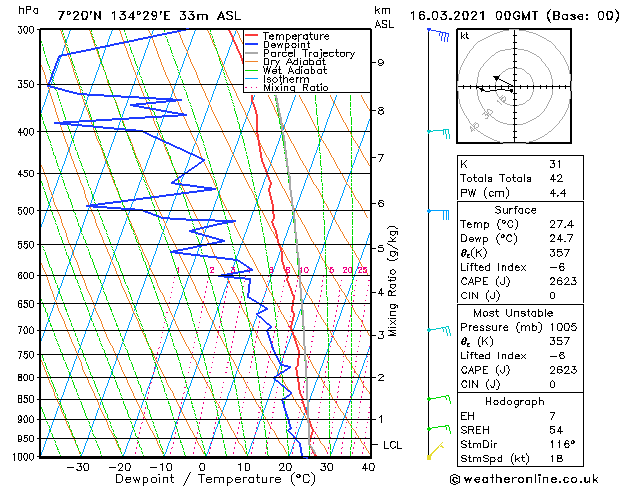Click the EH value '7'
Screen dimensions: 629x486
552,416
